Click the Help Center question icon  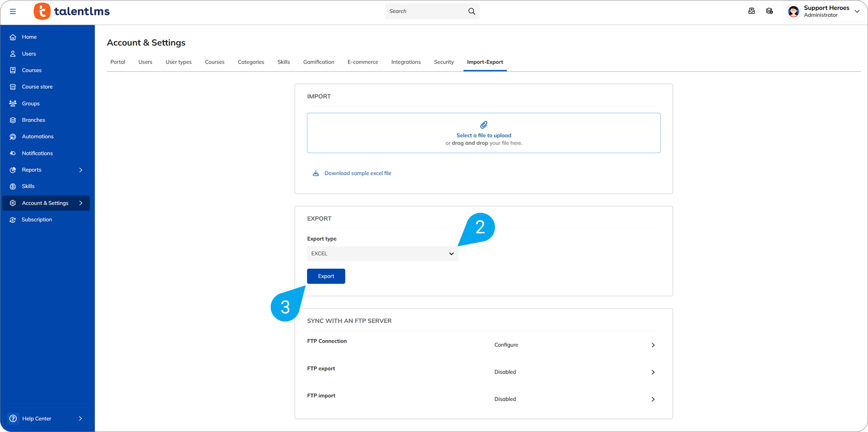[13, 418]
